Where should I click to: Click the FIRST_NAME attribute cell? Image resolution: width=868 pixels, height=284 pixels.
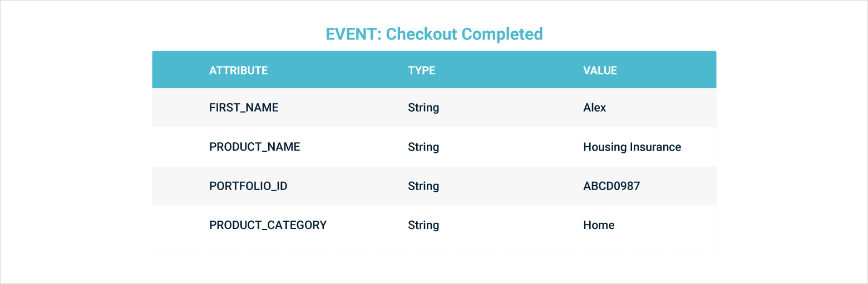(244, 108)
